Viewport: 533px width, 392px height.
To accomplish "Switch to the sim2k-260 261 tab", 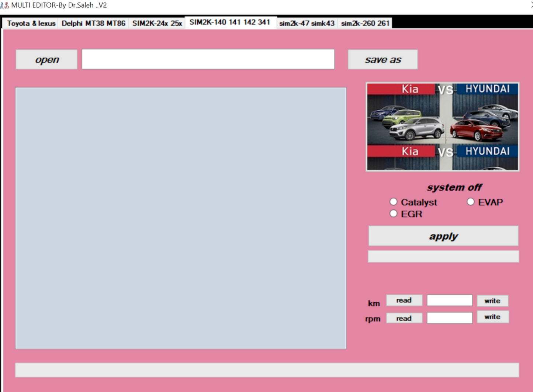I will pyautogui.click(x=365, y=23).
